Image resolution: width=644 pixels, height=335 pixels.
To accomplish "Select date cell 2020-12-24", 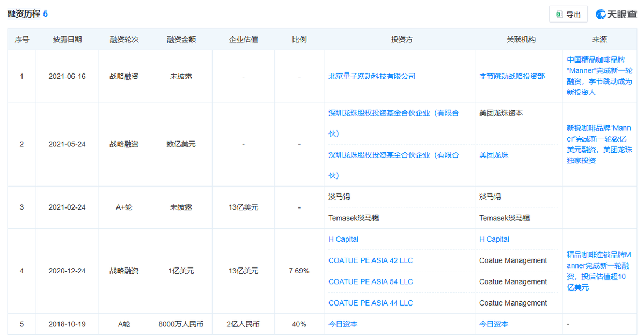I will (x=67, y=271).
